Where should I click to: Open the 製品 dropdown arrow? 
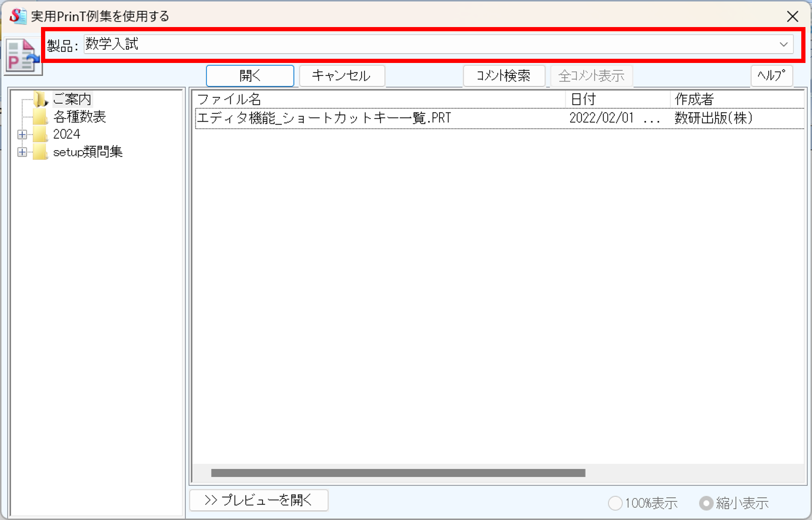click(784, 44)
